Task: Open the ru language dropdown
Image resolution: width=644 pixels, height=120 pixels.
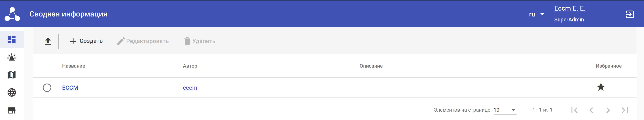Action: 536,14
